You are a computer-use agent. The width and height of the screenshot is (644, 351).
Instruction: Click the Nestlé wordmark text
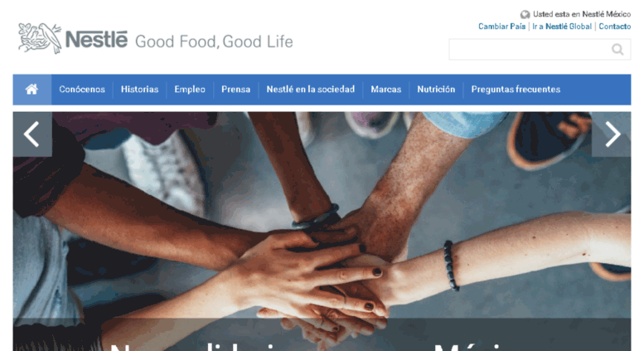(x=96, y=40)
